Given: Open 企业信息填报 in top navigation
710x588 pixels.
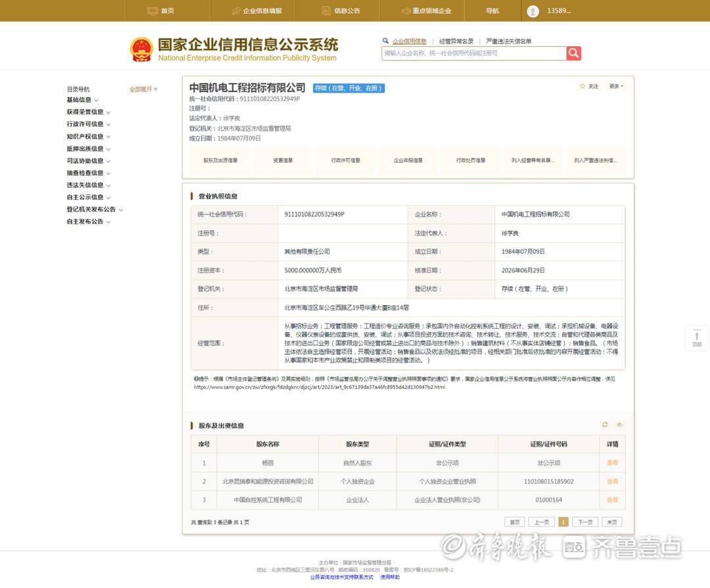Looking at the screenshot, I should 257,11.
